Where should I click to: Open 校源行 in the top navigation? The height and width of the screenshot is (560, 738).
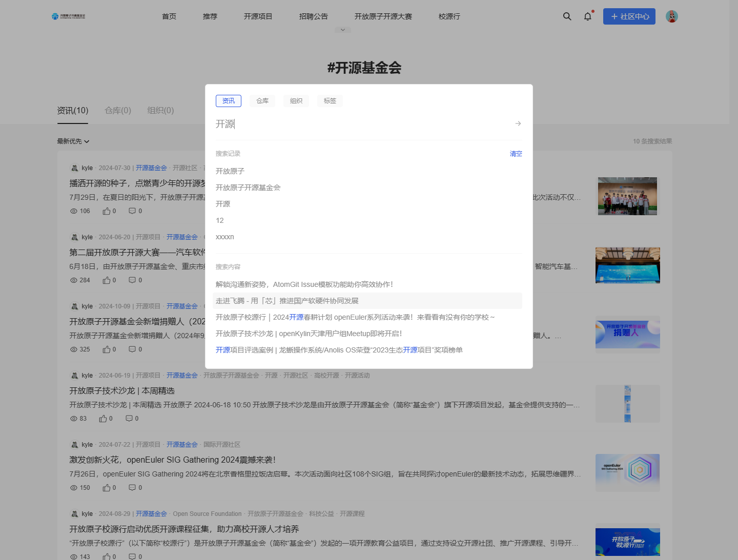point(449,16)
